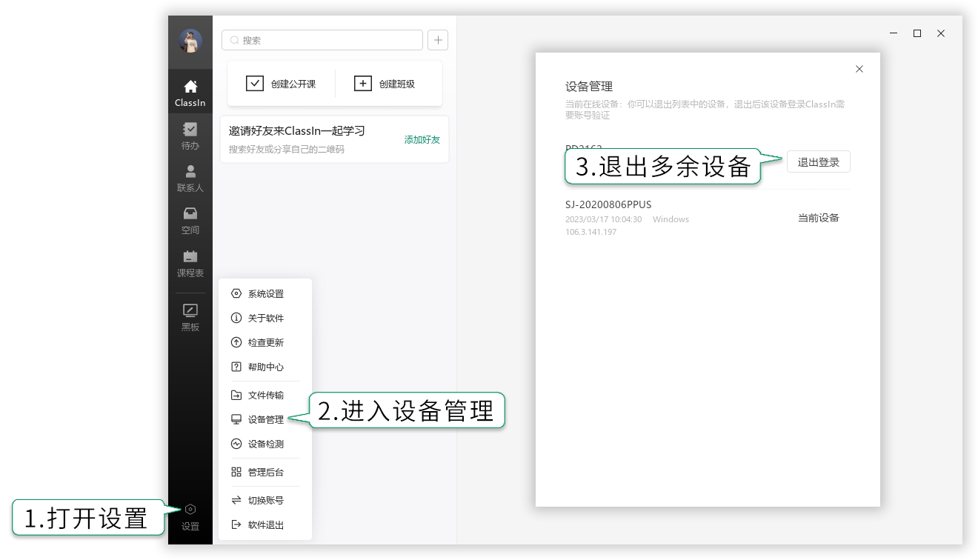The image size is (978, 560).
Task: Click the 搜索 search field
Action: 322,40
